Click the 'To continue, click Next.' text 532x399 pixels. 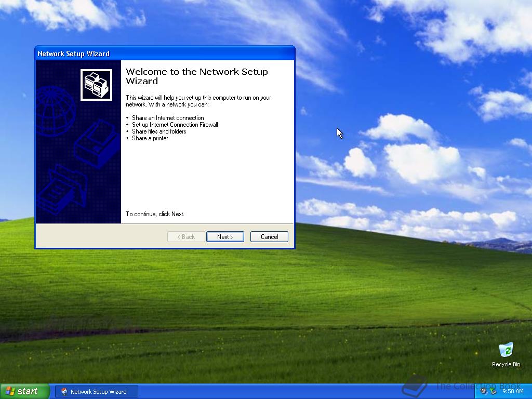(x=155, y=214)
